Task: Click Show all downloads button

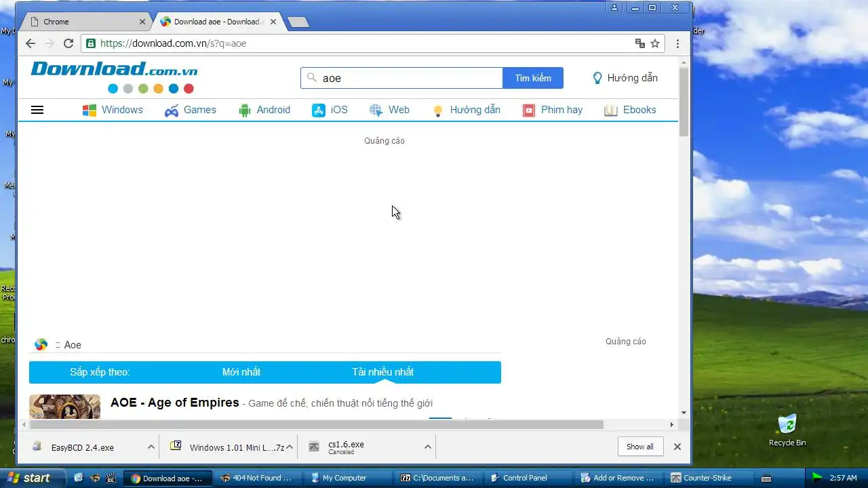Action: 640,447
